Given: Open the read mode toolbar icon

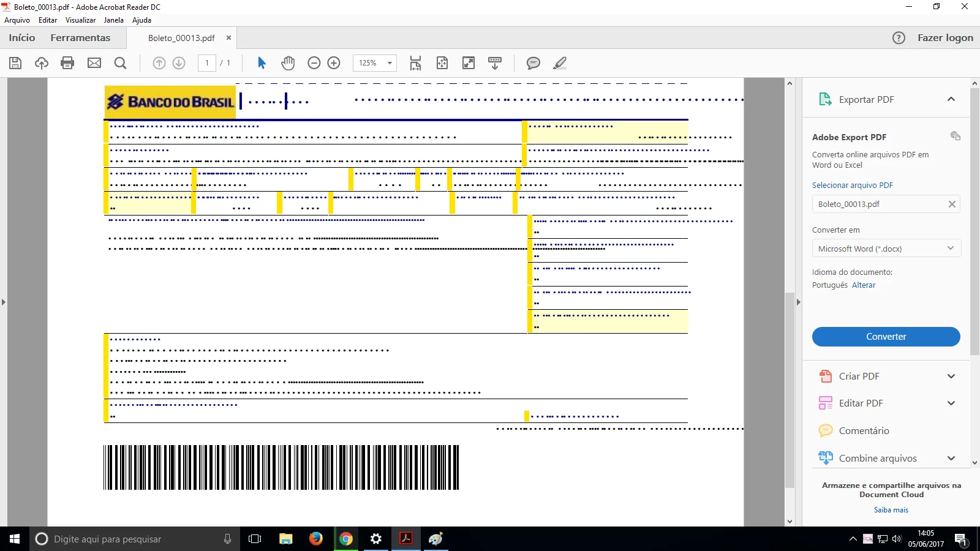Looking at the screenshot, I should [x=495, y=63].
